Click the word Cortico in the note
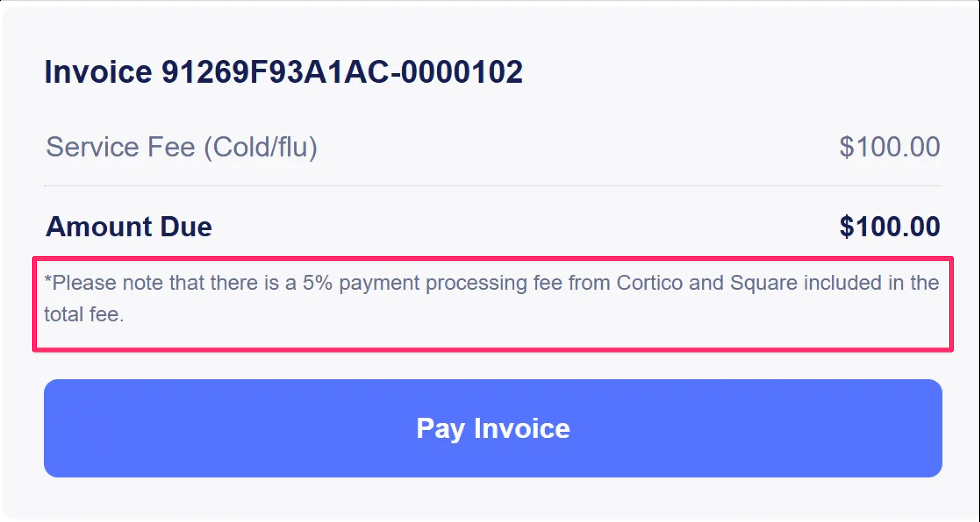This screenshot has height=522, width=980. 649,283
